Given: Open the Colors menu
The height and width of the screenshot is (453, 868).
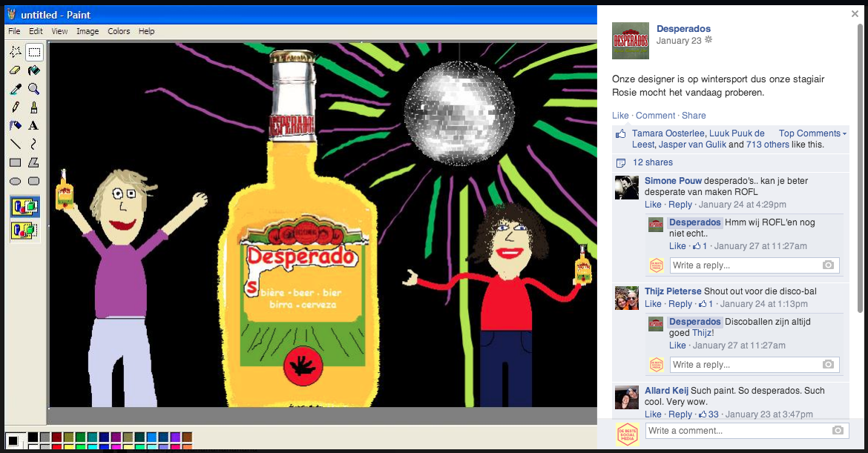Looking at the screenshot, I should click(119, 31).
